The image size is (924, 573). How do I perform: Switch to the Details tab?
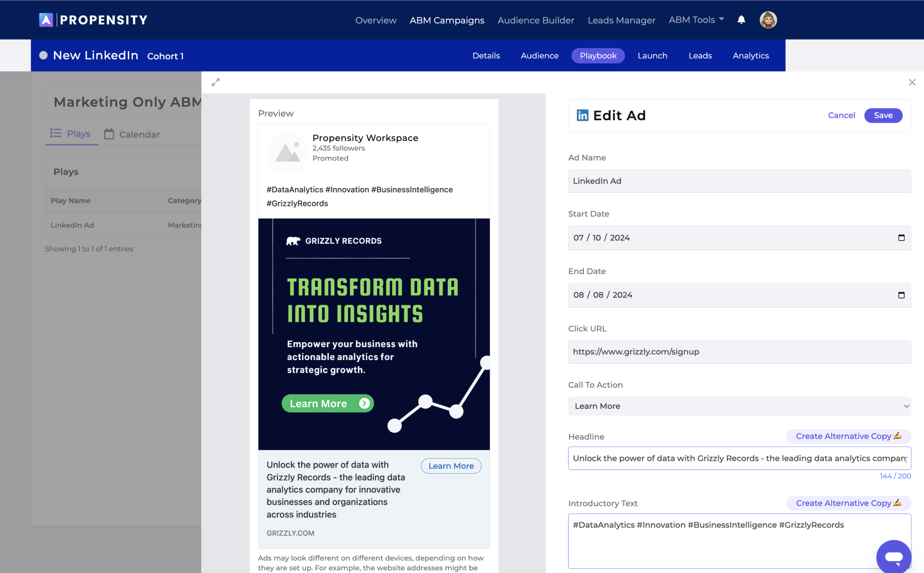click(x=486, y=56)
